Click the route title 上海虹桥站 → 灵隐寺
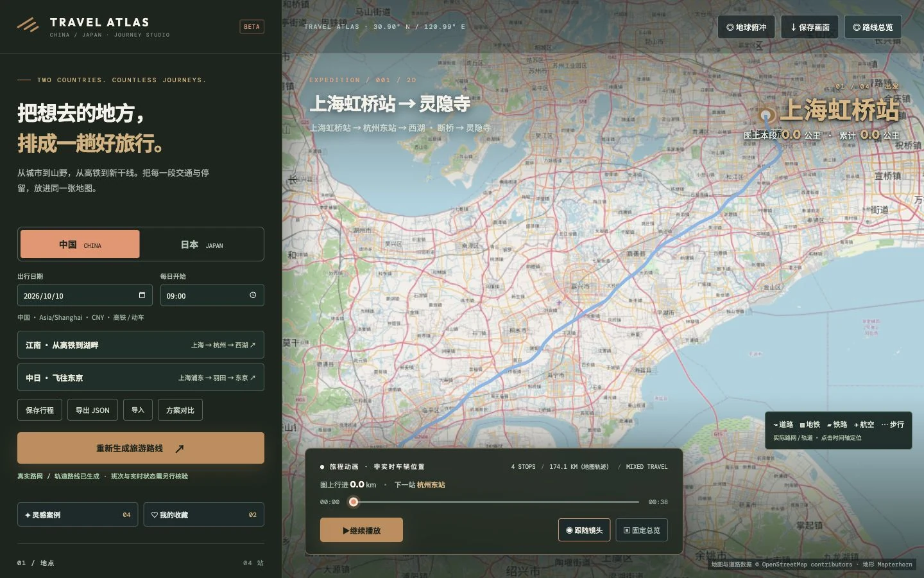This screenshot has height=578, width=924. coord(390,104)
